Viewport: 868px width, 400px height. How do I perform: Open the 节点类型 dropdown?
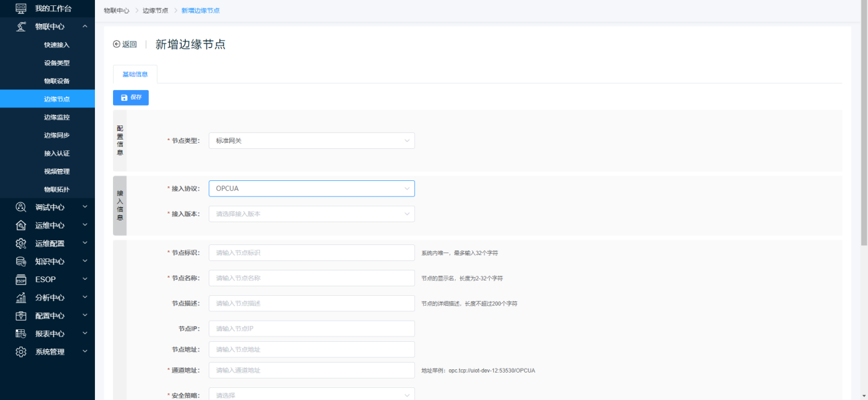[x=311, y=140]
